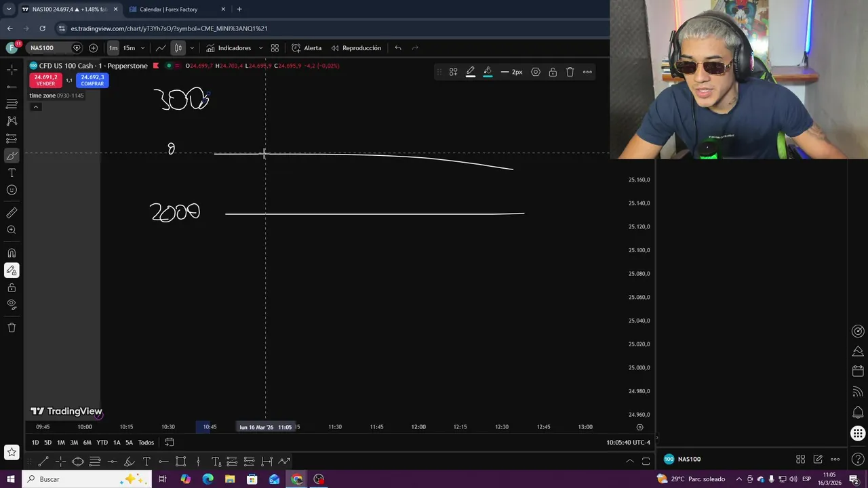Click the go-to-date calendar icon
The image size is (868, 488).
pos(170,443)
